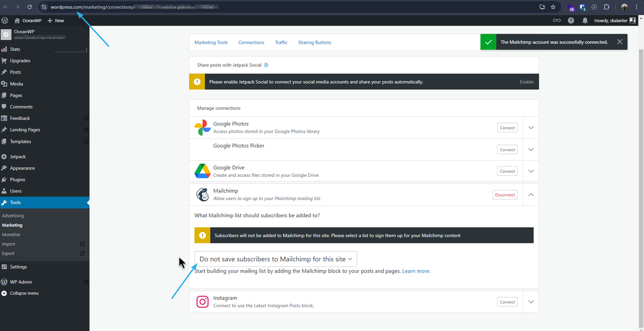This screenshot has width=644, height=331.
Task: Connect Google Photos
Action: click(x=507, y=128)
